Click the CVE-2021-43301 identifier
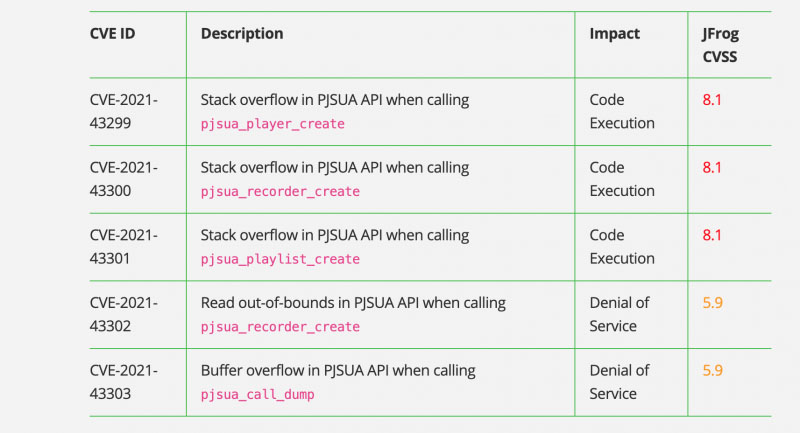This screenshot has height=433, width=800. [124, 247]
